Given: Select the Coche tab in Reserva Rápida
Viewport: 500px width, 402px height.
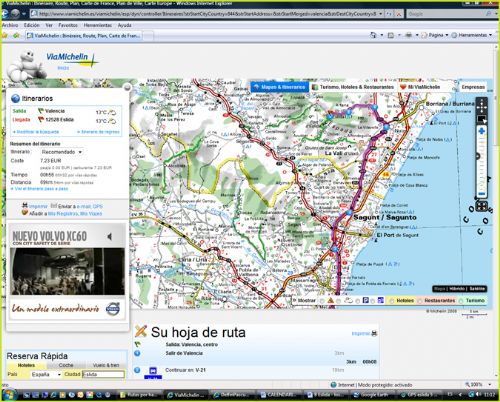Looking at the screenshot, I should click(x=66, y=365).
